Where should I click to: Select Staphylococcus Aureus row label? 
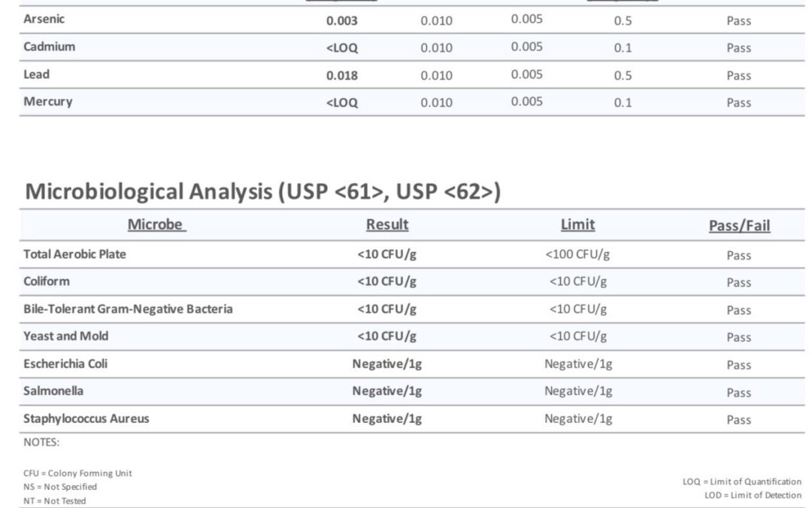point(86,419)
